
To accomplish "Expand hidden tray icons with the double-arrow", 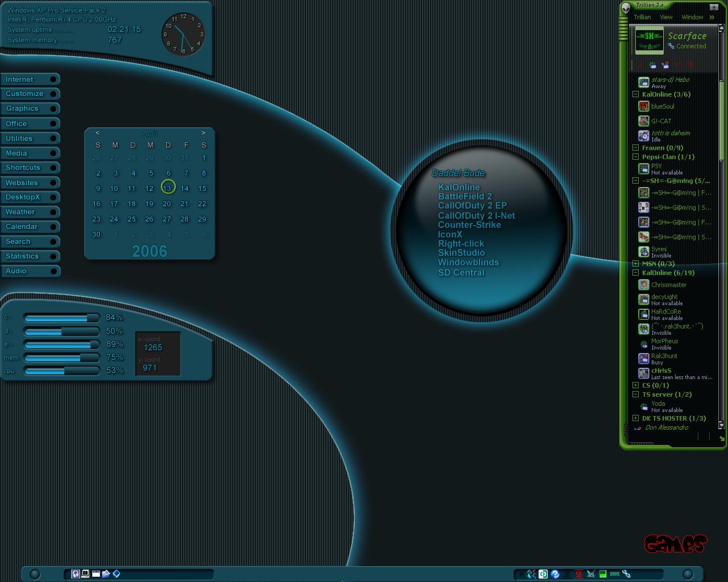I will [x=521, y=574].
